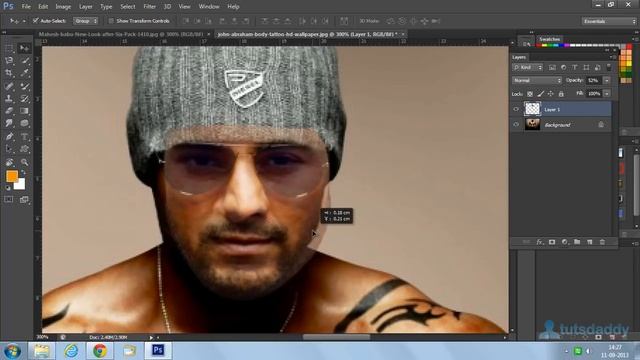Create new adjustment layer
The width and height of the screenshot is (640, 360).
point(564,242)
